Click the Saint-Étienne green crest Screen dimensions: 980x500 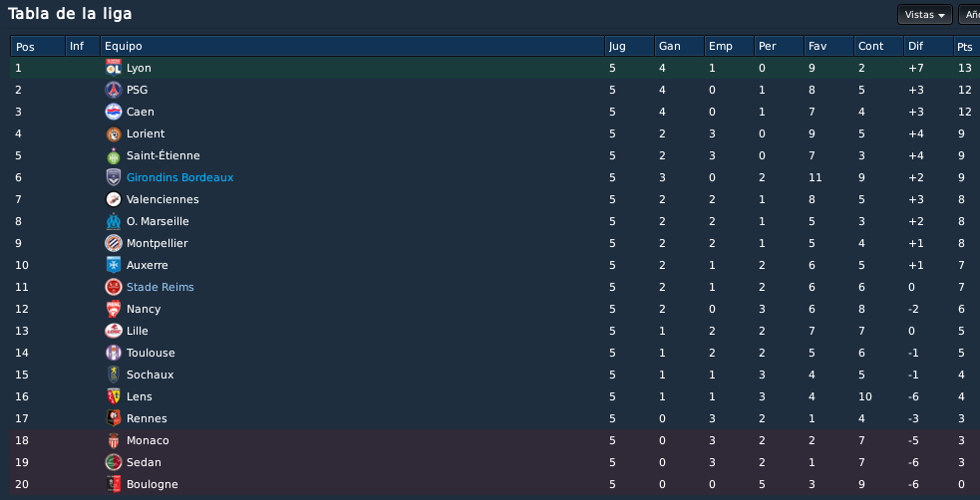click(x=113, y=155)
